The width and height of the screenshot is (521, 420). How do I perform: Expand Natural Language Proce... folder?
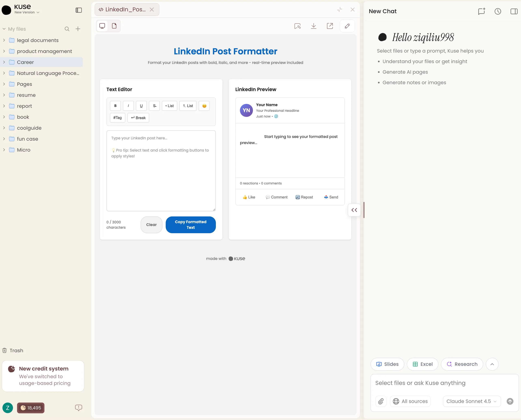coord(4,73)
